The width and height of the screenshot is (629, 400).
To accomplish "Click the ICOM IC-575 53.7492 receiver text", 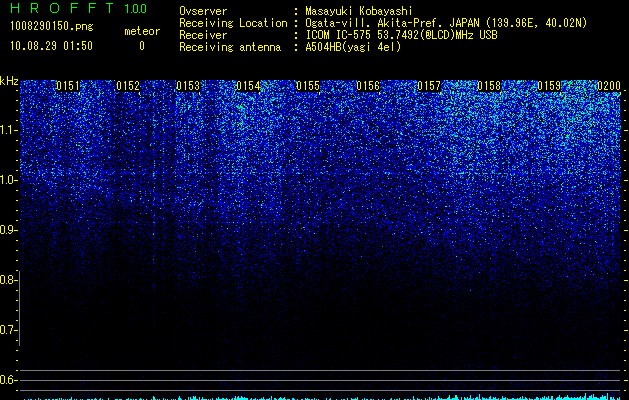I will (401, 35).
